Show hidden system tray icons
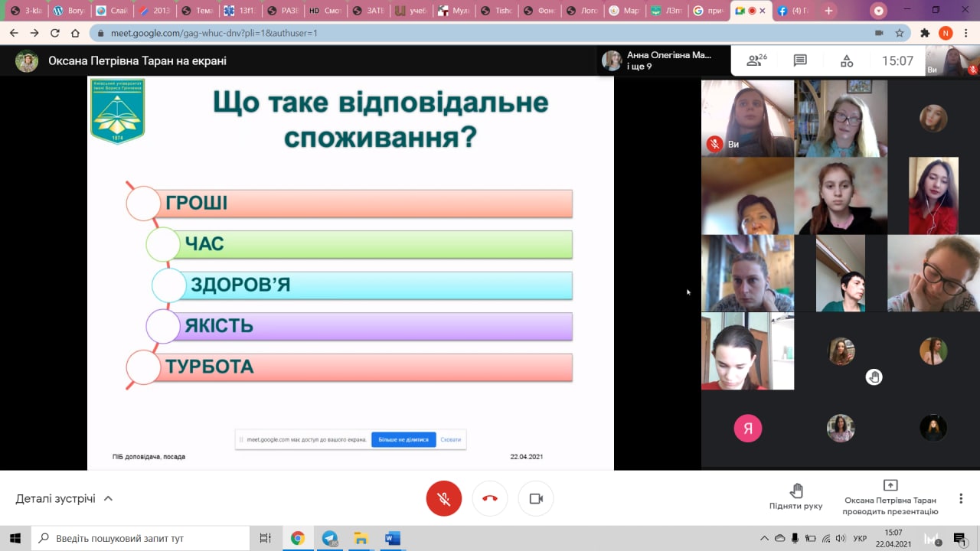 pyautogui.click(x=764, y=539)
